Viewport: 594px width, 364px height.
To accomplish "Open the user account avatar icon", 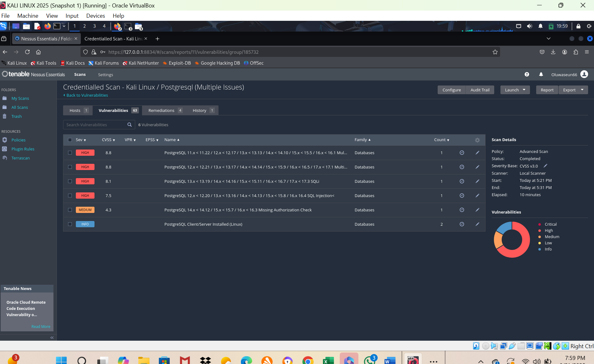I will pos(584,74).
